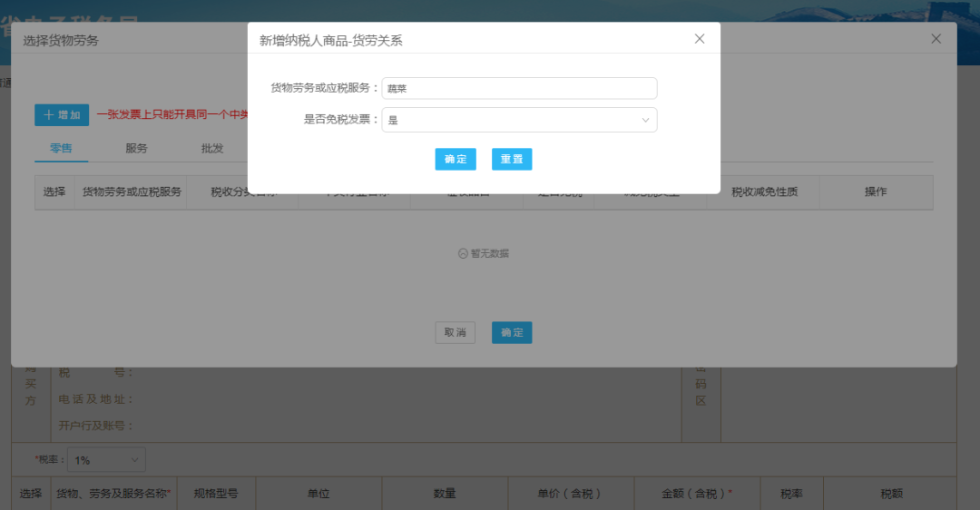Screen dimensions: 980x510
Task: Close the 新增纳税人商品-货劳关系 dialog
Action: [700, 39]
